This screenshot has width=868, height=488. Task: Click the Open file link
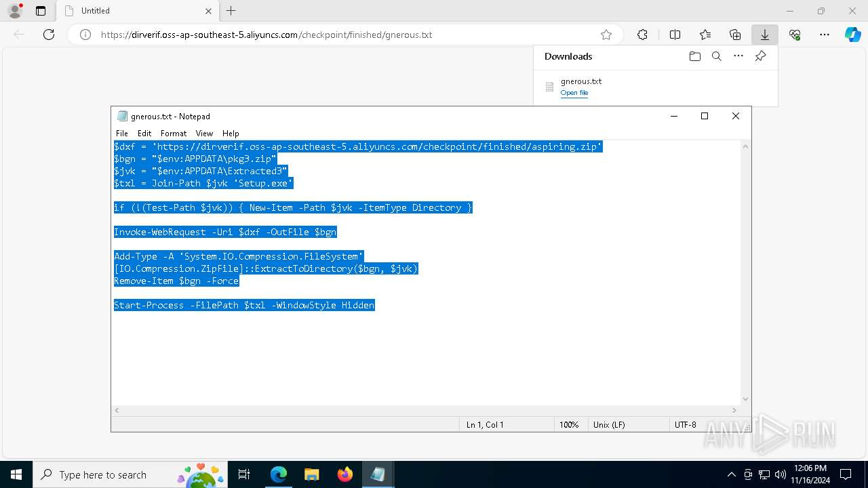tap(574, 93)
